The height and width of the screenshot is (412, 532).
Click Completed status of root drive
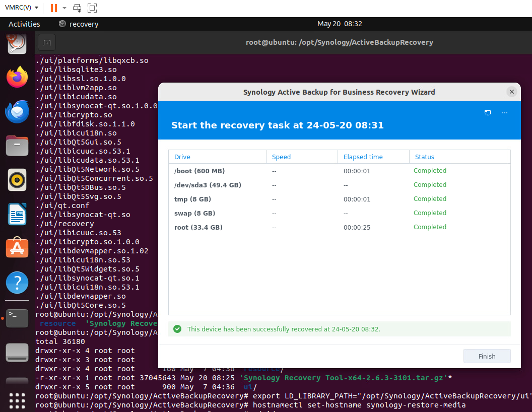[x=430, y=227]
